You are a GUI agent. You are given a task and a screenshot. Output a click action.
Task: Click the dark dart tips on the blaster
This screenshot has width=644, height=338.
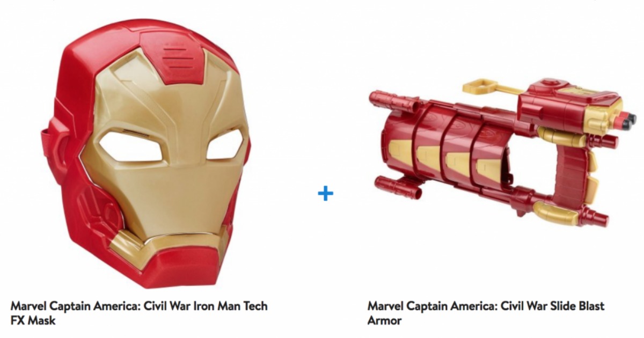tap(627, 119)
